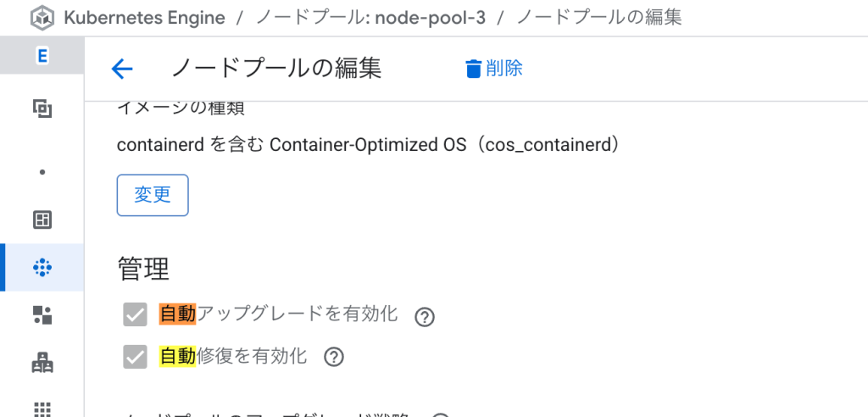This screenshot has height=417, width=868.
Task: Toggle the 自動修復を有効化 checkbox
Action: coord(135,357)
